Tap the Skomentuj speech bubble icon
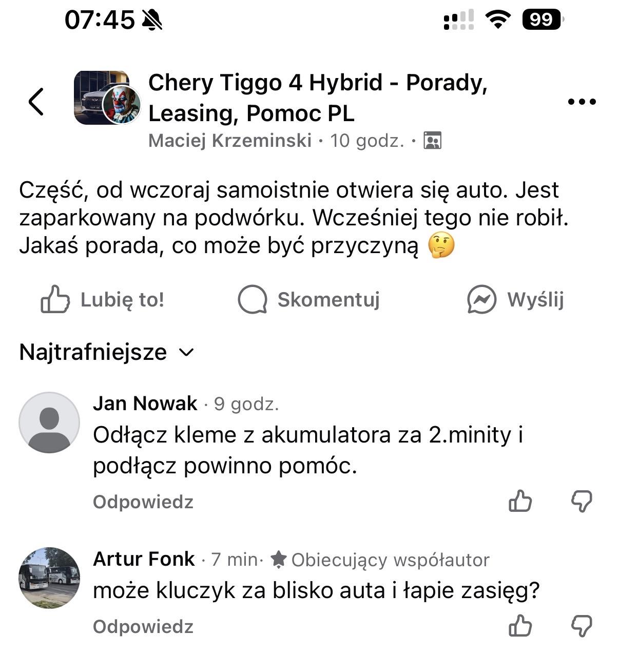619x672 pixels. click(253, 299)
